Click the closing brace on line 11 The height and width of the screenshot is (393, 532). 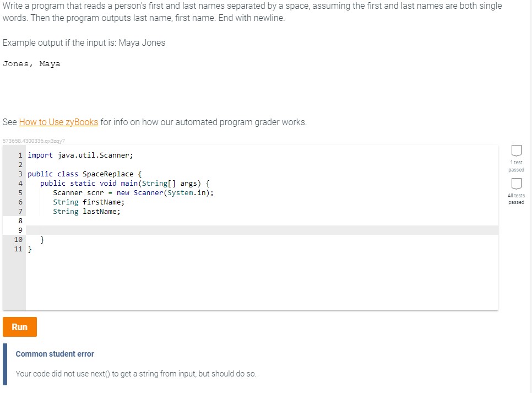pyautogui.click(x=30, y=249)
